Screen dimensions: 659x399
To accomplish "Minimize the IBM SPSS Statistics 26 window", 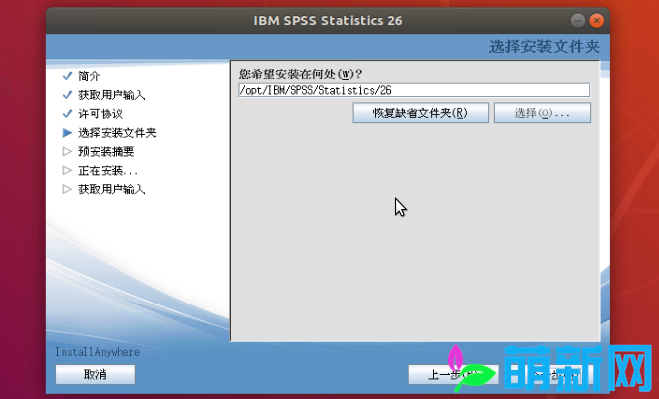I will (578, 20).
